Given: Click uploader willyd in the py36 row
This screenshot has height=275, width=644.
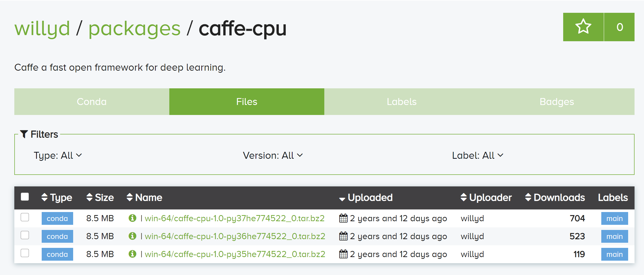Looking at the screenshot, I should pyautogui.click(x=472, y=236).
